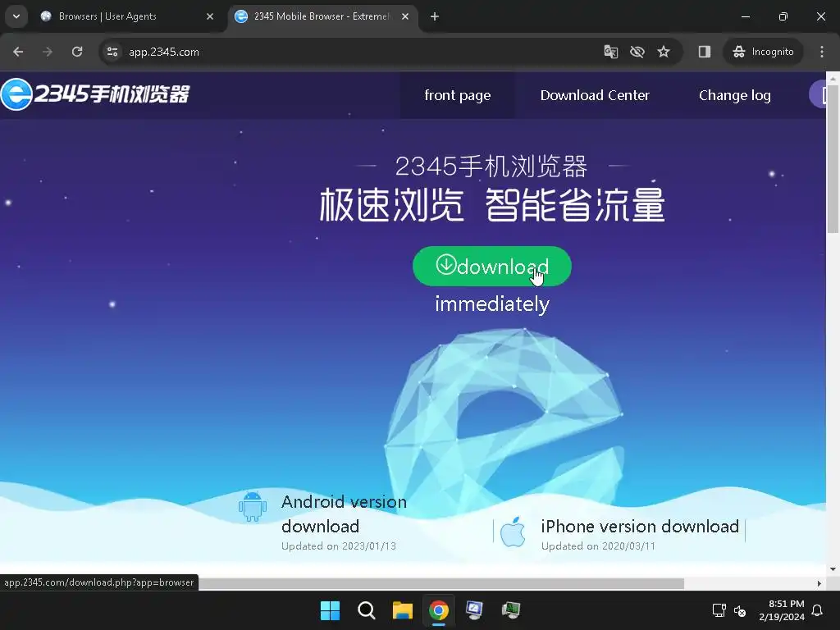Open Windows taskbar search
This screenshot has height=630, width=840.
[367, 610]
